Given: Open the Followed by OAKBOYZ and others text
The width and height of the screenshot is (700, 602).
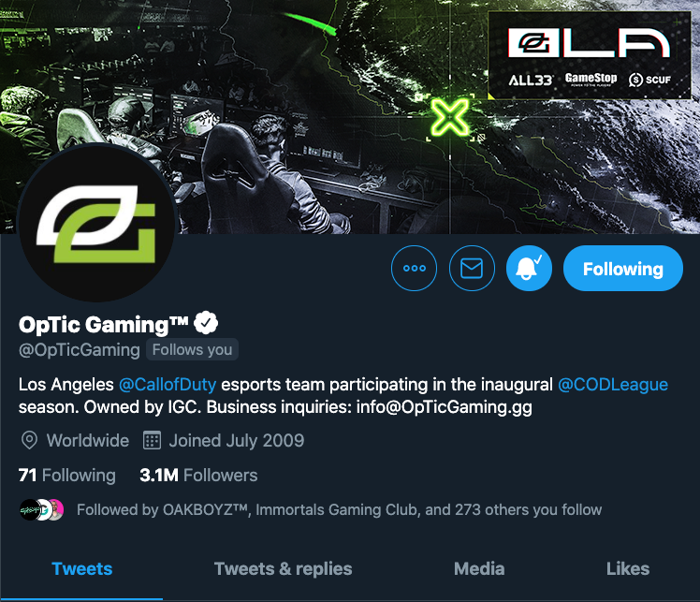Looking at the screenshot, I should [340, 509].
